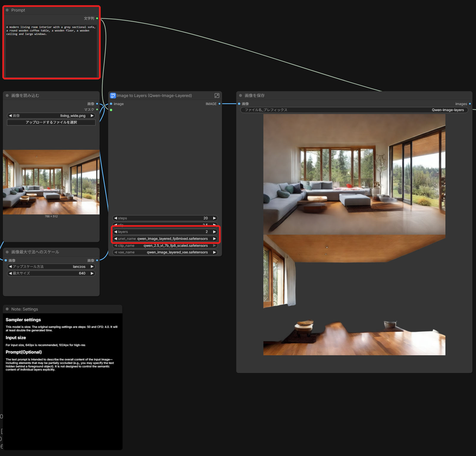Click IMAGE output port on Image to Layers
The image size is (476, 456).
[x=220, y=104]
